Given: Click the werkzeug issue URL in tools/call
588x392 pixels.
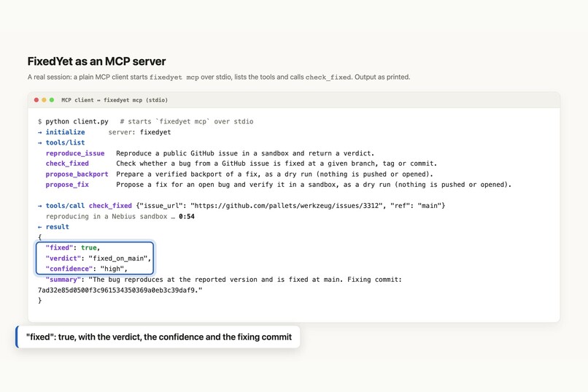Looking at the screenshot, I should click(287, 206).
